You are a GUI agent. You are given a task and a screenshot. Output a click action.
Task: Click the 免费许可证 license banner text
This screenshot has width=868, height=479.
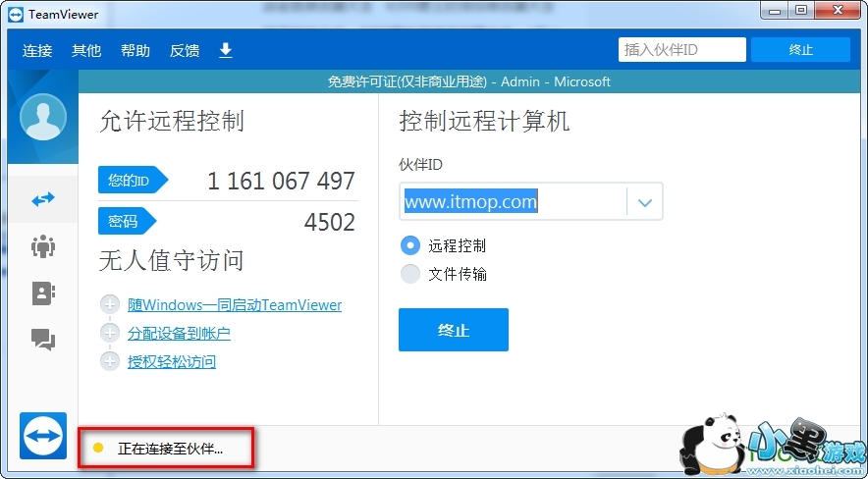click(x=469, y=81)
